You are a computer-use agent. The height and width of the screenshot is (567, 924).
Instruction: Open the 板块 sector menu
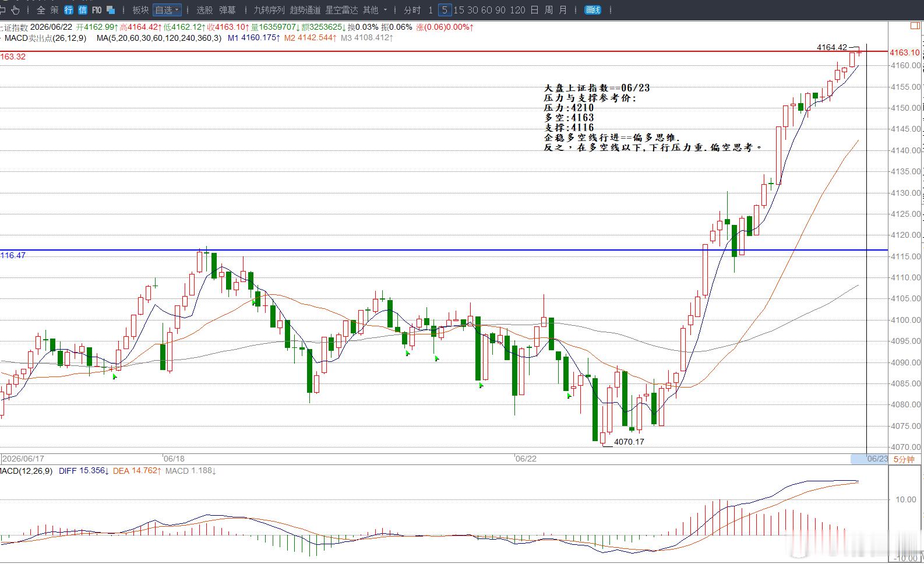tap(140, 10)
